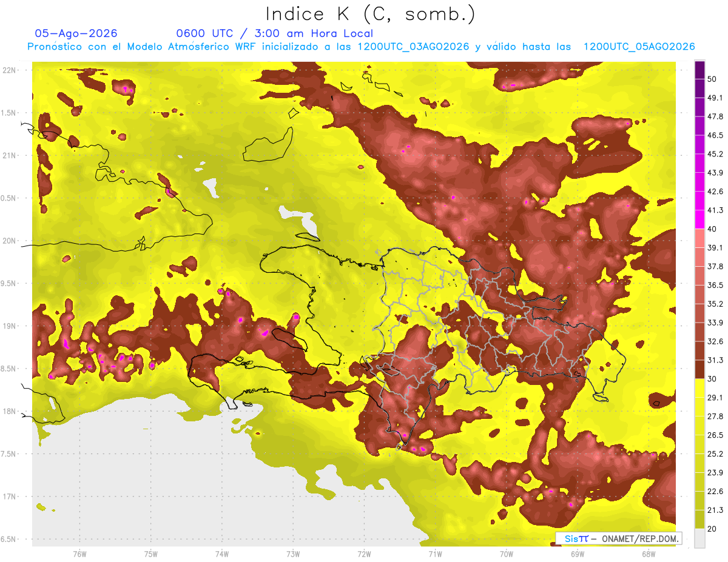
Task: Click the colorbar value "46.5"
Action: [715, 135]
